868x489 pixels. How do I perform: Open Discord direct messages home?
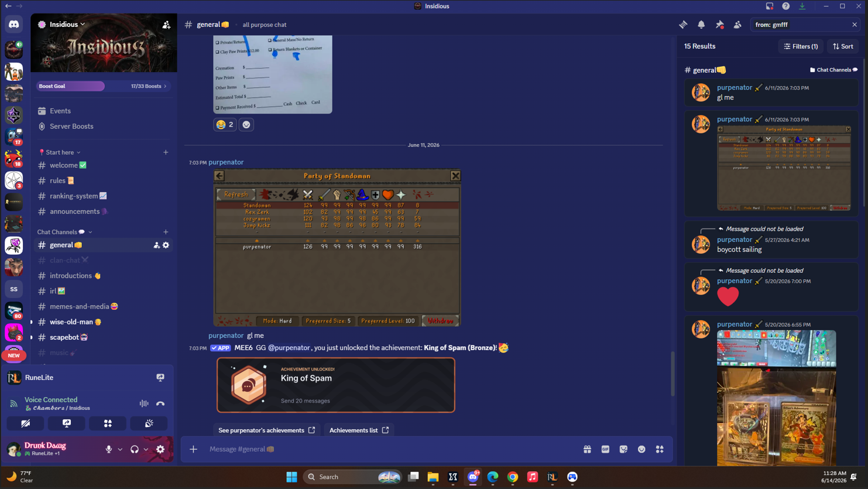click(13, 25)
